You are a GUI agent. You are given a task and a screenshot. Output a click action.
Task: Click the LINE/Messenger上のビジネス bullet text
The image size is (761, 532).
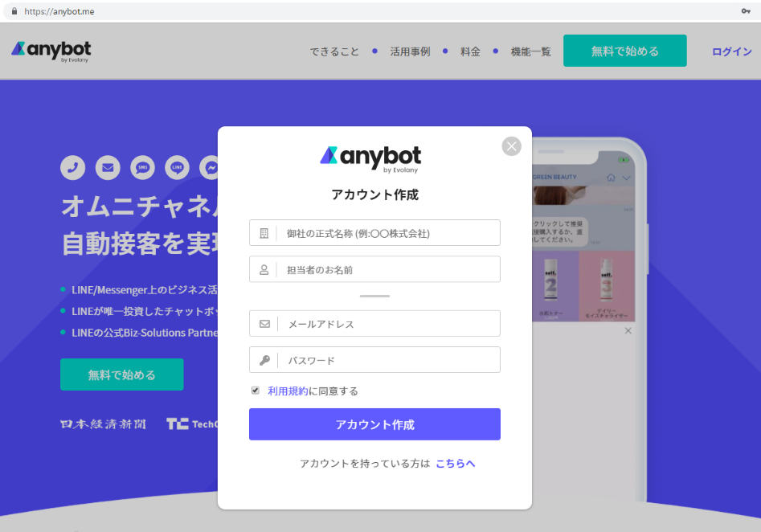point(145,290)
